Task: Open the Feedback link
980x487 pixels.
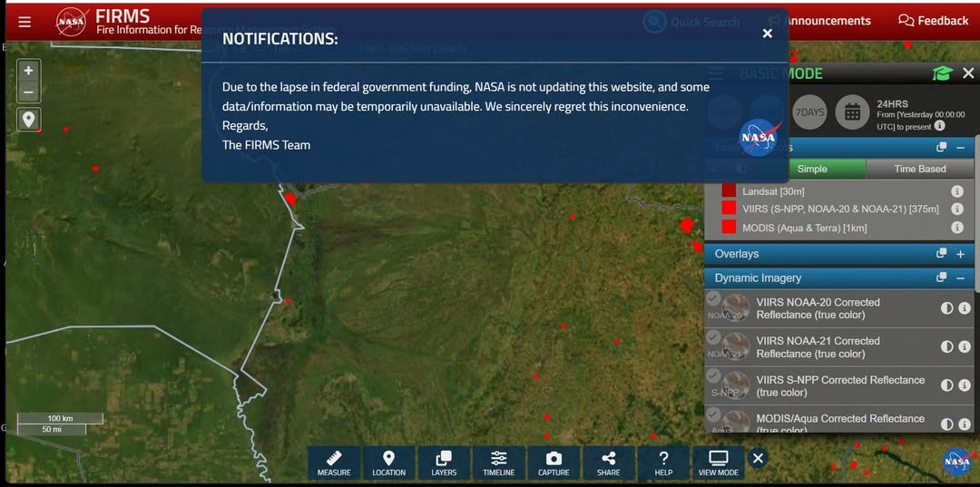Action: click(x=933, y=21)
